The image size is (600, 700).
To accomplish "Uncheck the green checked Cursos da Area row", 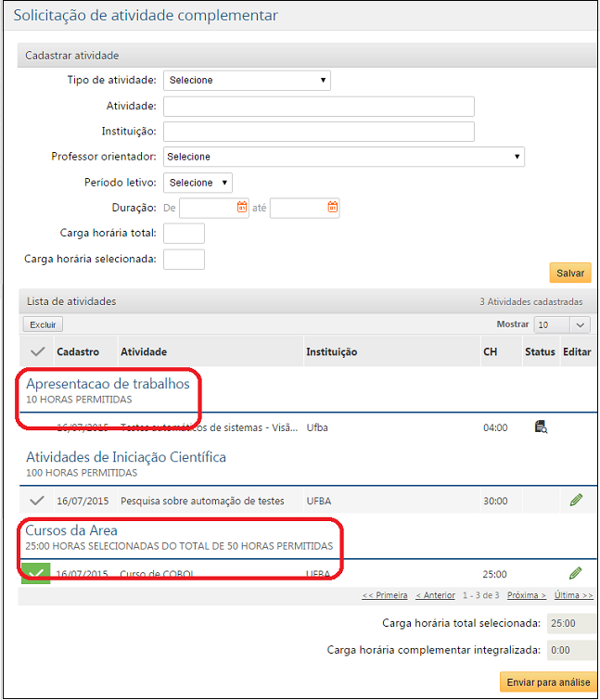I will tap(36, 573).
